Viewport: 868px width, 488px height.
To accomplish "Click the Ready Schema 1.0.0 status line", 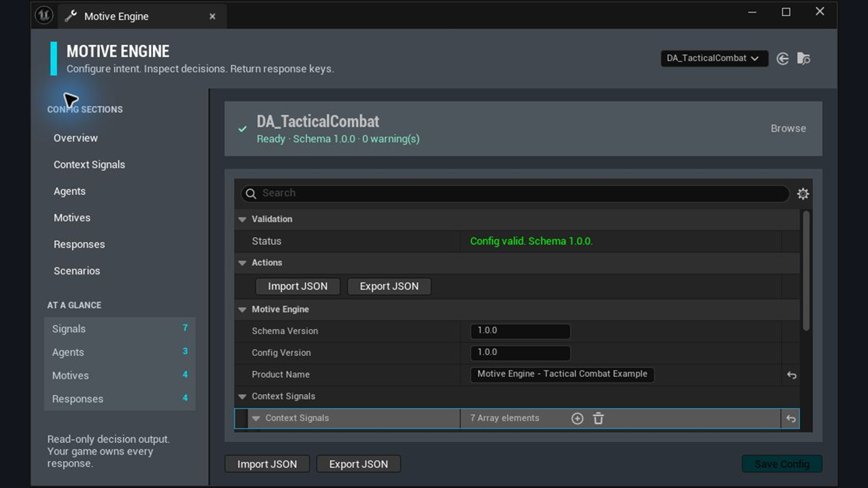I will coord(338,139).
